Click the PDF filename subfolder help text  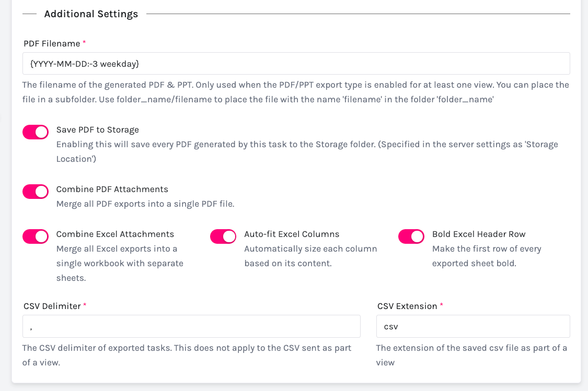(295, 92)
